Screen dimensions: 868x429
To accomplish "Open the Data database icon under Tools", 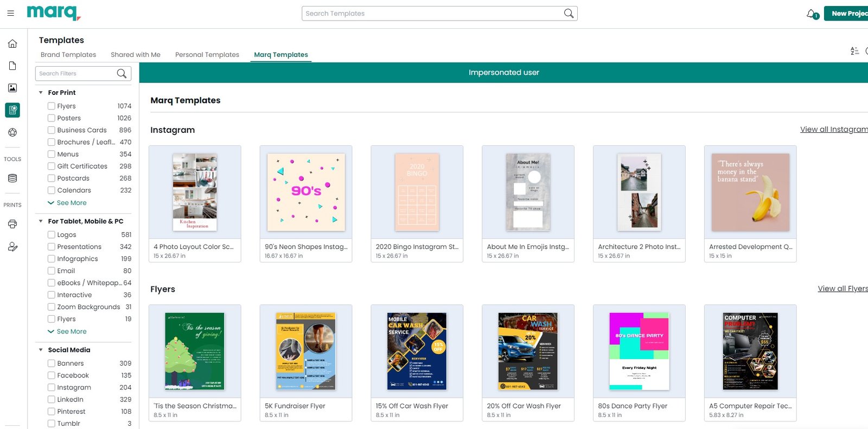I will (12, 178).
